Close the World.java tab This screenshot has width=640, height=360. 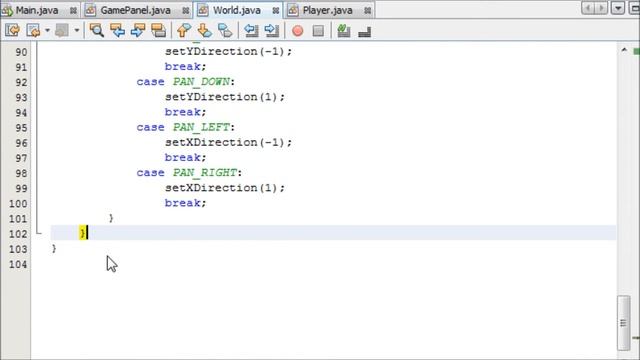[x=276, y=11]
